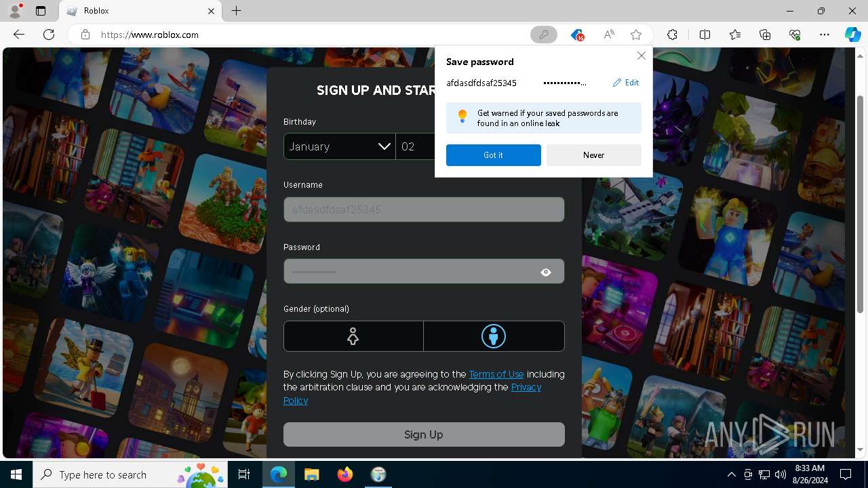Click the taskbar search box
Viewport: 868px width, 488px height.
point(130,474)
